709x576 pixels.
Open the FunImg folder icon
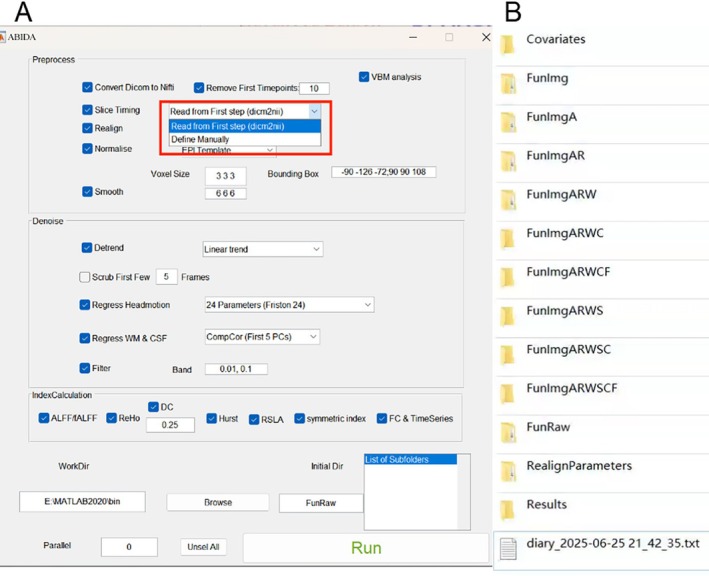508,84
